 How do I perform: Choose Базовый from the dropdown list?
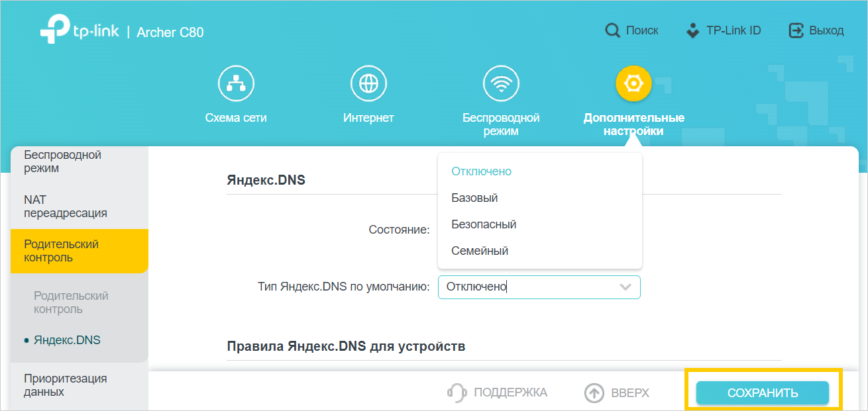(x=474, y=198)
